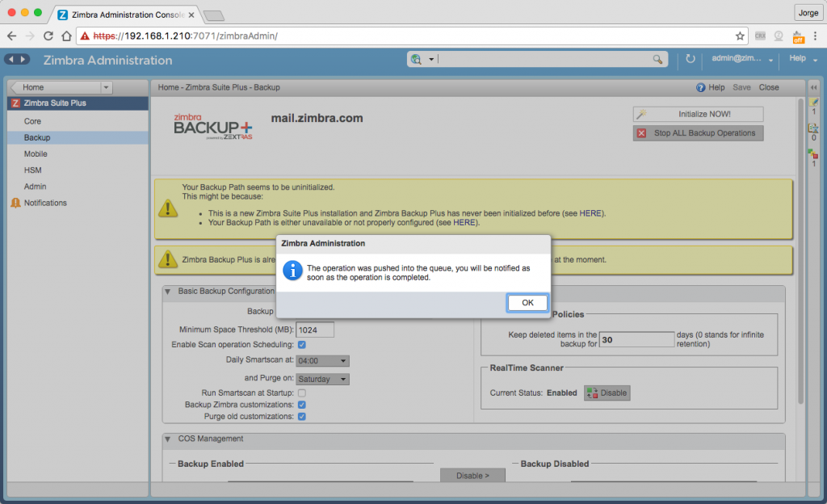Click the browser back button
Screen dimensions: 827x504
pos(11,36)
